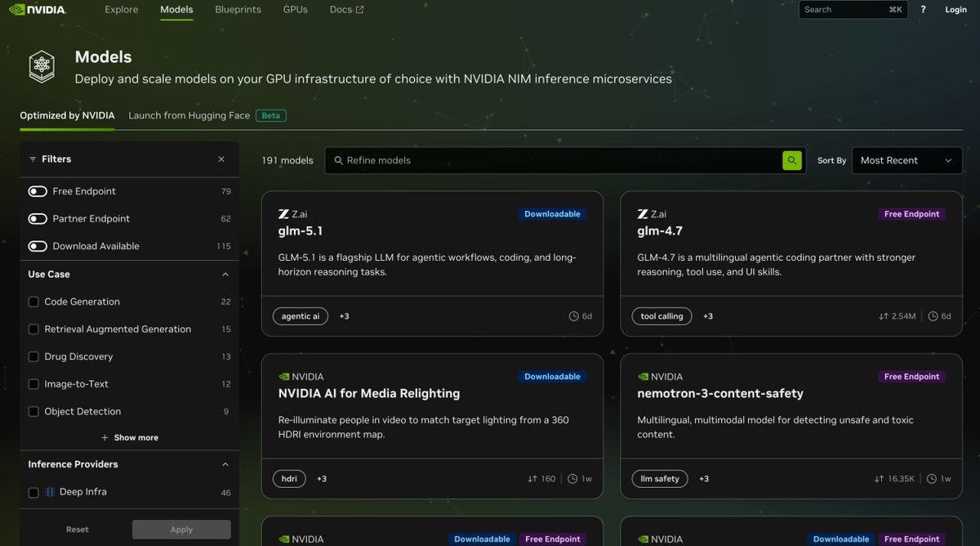Viewport: 980px width, 546px height.
Task: Click the green search button beside Refine models
Action: (x=791, y=160)
